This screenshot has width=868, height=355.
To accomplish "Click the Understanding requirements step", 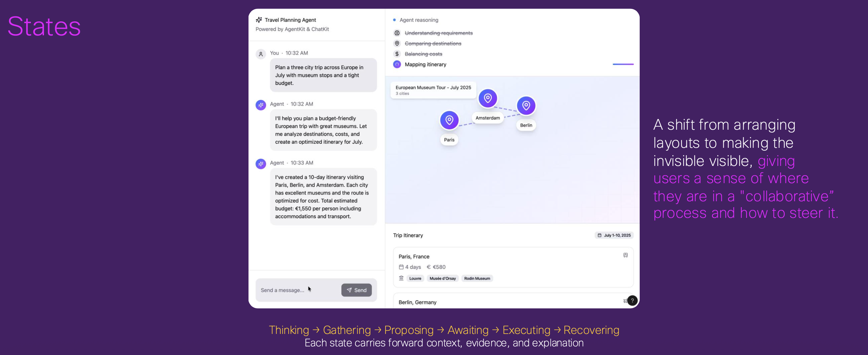I will [x=438, y=33].
